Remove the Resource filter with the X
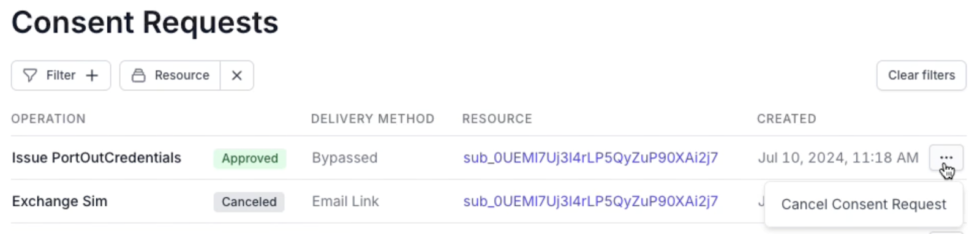The height and width of the screenshot is (234, 980). pyautogui.click(x=237, y=75)
